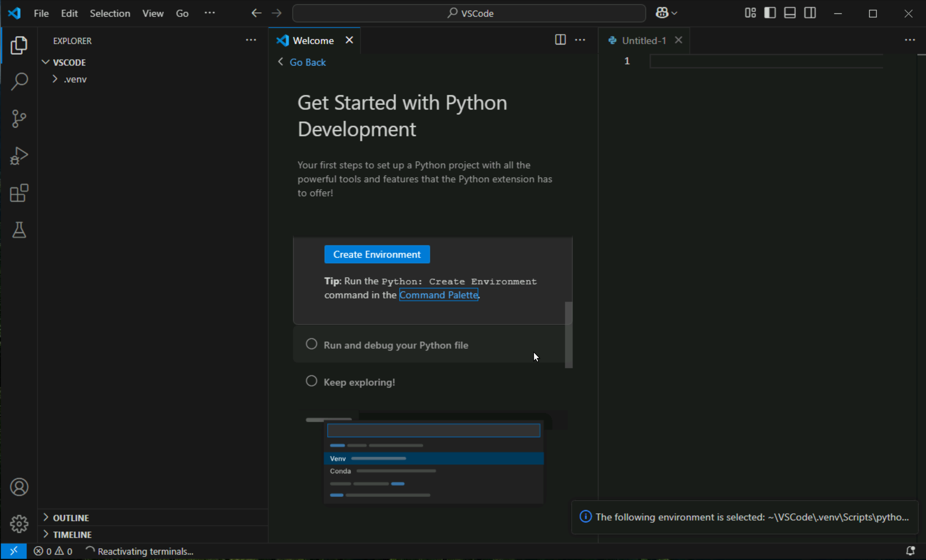
Task: Toggle the bottom panel layout button
Action: (790, 13)
